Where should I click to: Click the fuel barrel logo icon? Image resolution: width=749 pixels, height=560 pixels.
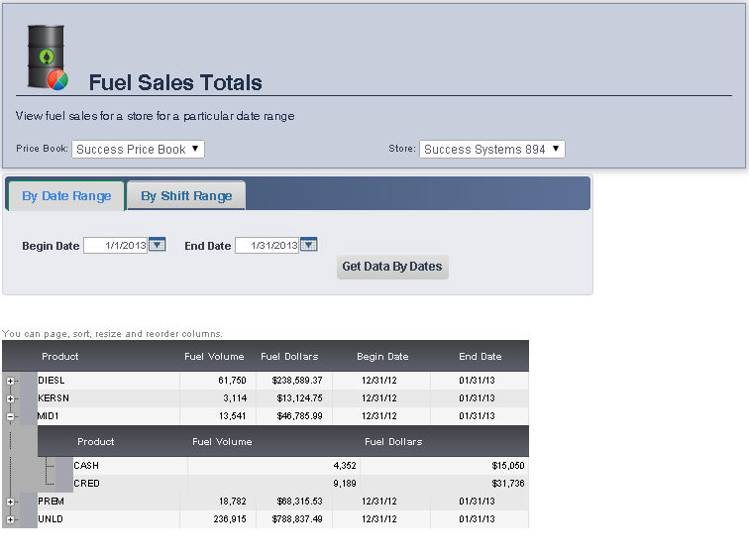click(46, 57)
